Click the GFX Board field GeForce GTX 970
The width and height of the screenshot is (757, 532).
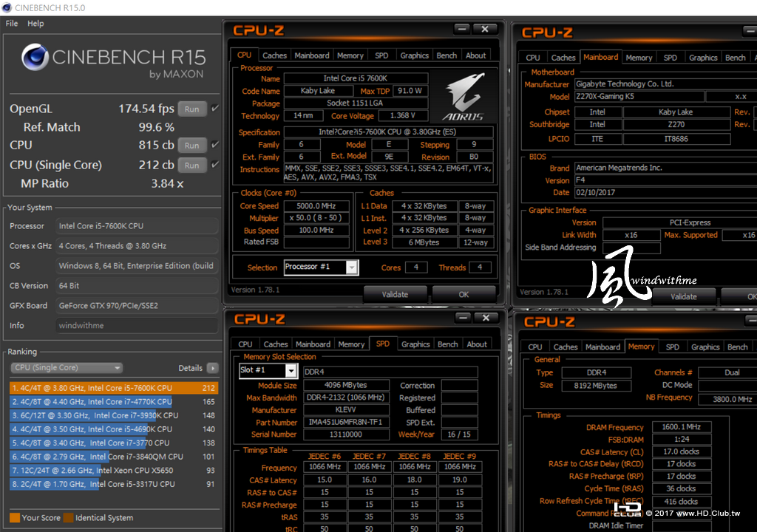(137, 306)
